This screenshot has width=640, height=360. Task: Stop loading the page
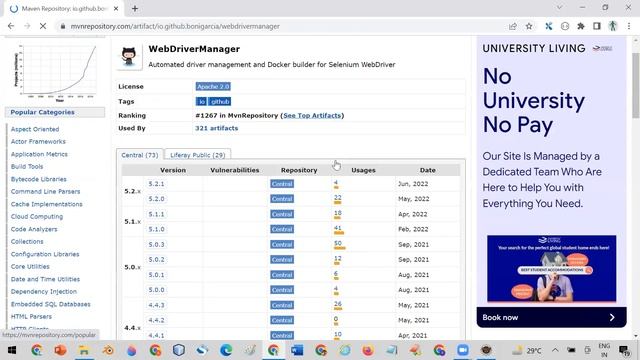point(43,26)
